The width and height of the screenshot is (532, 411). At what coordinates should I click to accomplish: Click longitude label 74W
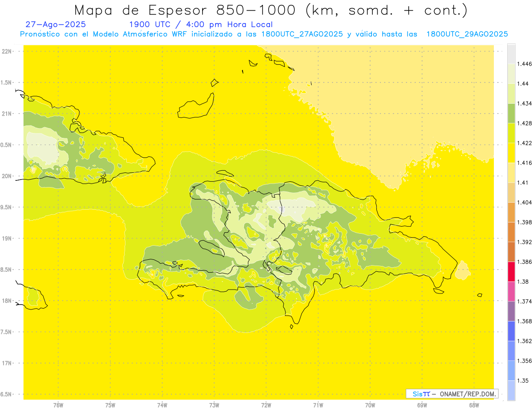click(162, 405)
